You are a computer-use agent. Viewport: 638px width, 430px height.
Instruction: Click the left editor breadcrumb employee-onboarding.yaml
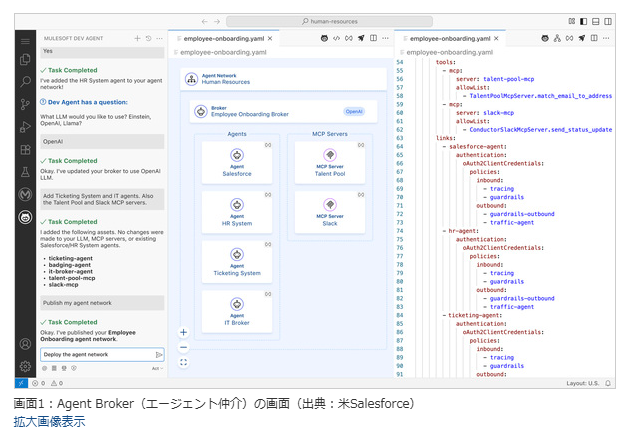click(223, 52)
